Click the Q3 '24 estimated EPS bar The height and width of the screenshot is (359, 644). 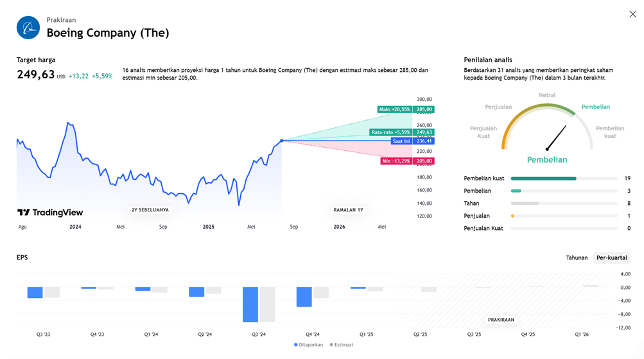click(x=267, y=304)
